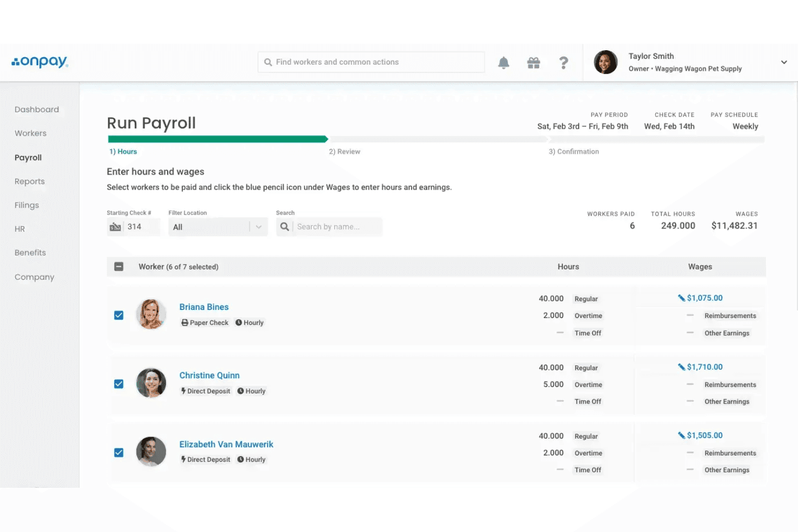Click Christine Quinn's 5.000 overtime hours
Image resolution: width=798 pixels, height=532 pixels.
coord(553,384)
